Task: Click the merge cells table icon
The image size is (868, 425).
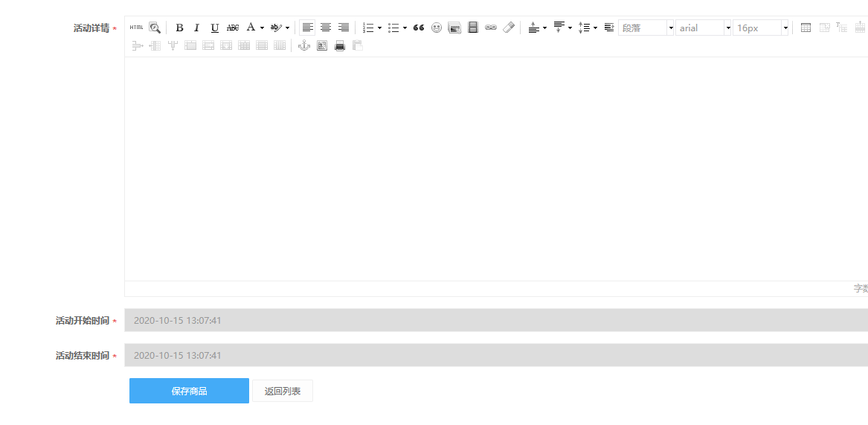Action: pyautogui.click(x=190, y=45)
